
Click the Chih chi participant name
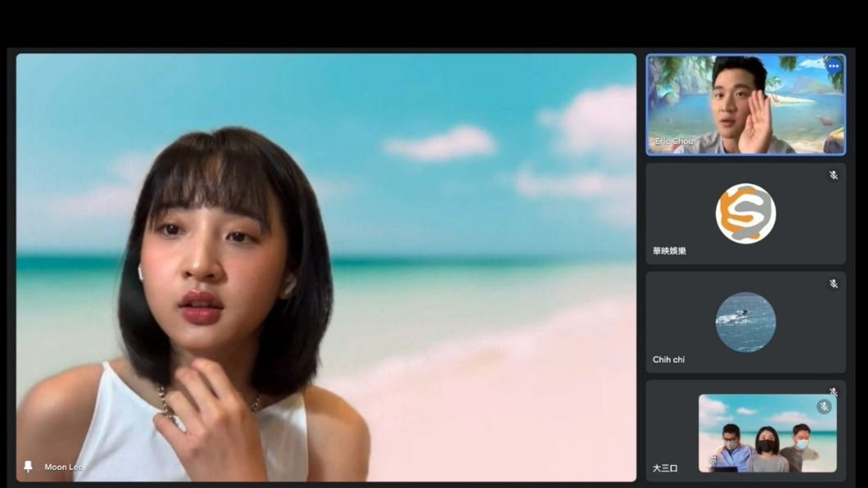click(668, 359)
